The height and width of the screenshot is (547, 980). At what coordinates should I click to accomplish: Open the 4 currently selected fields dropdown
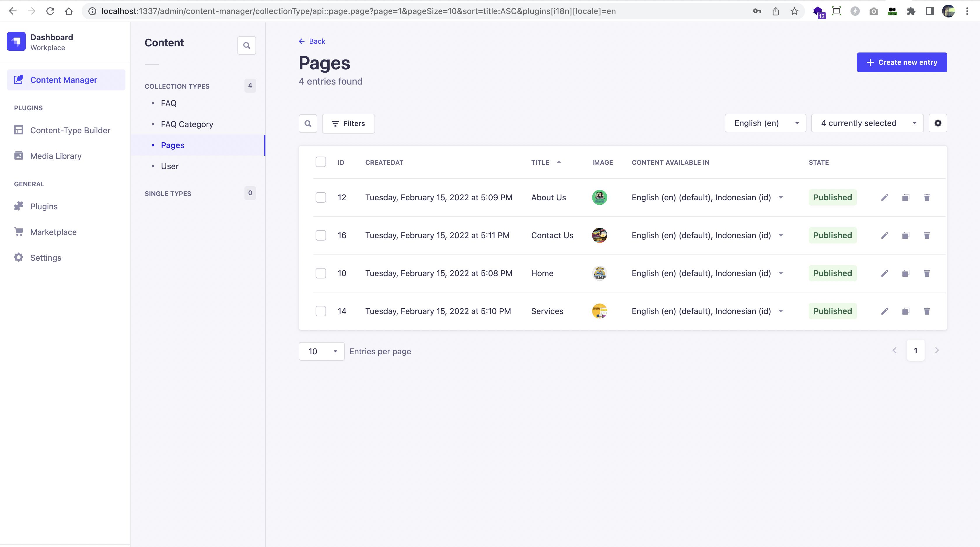[x=867, y=123]
